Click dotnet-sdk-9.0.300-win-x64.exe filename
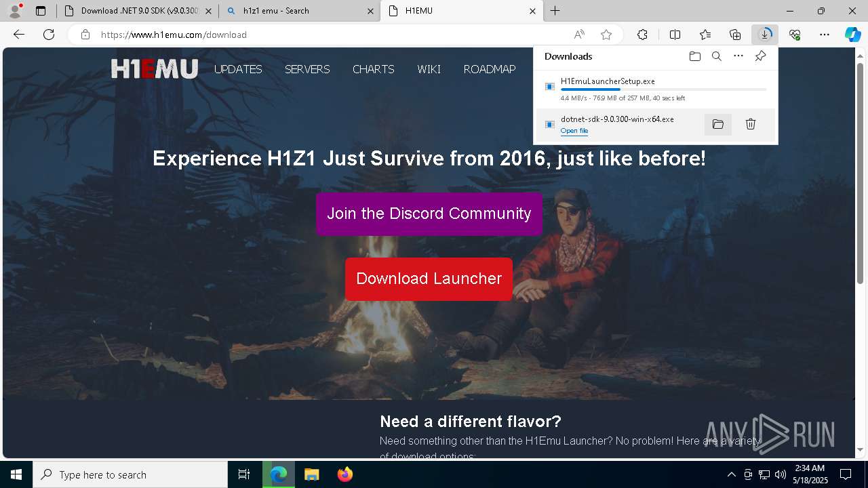 pyautogui.click(x=617, y=119)
